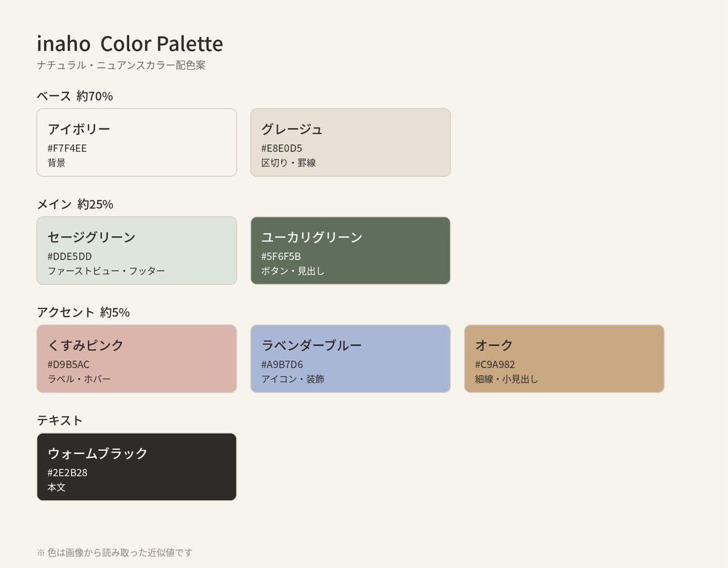Click the ラベル・ホバー usage text

tap(79, 379)
